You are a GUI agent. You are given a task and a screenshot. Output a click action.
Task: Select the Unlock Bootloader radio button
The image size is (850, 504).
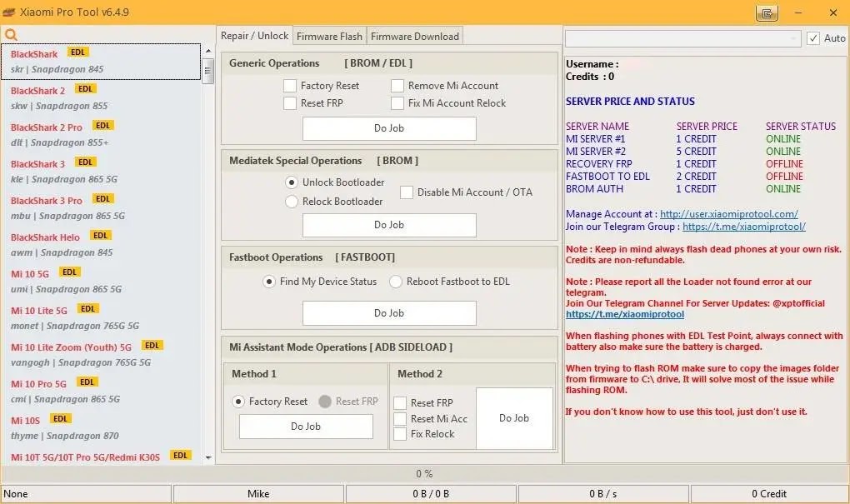(x=292, y=182)
